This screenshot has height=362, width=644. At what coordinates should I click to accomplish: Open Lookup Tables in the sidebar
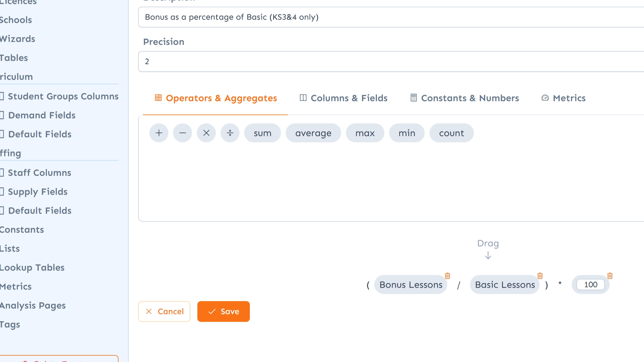click(32, 268)
